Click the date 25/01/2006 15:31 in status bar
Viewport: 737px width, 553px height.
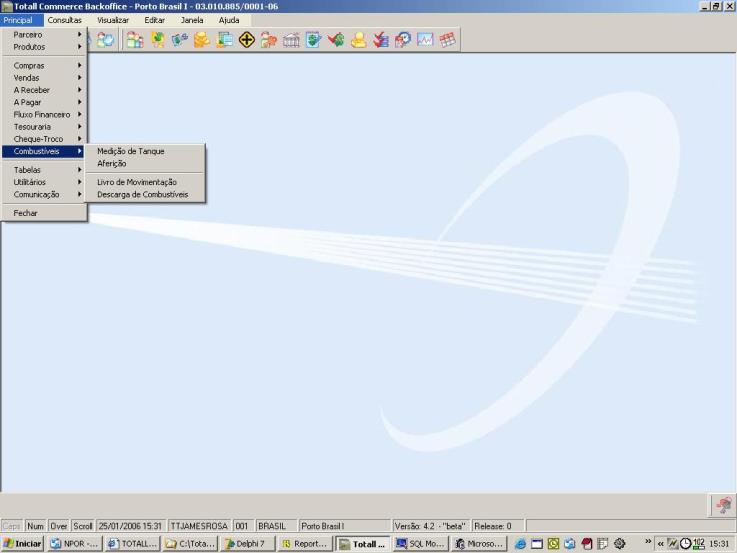pyautogui.click(x=130, y=526)
